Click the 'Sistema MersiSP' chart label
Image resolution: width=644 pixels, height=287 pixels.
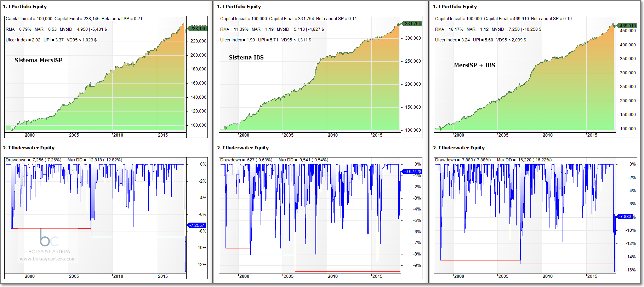coord(39,60)
